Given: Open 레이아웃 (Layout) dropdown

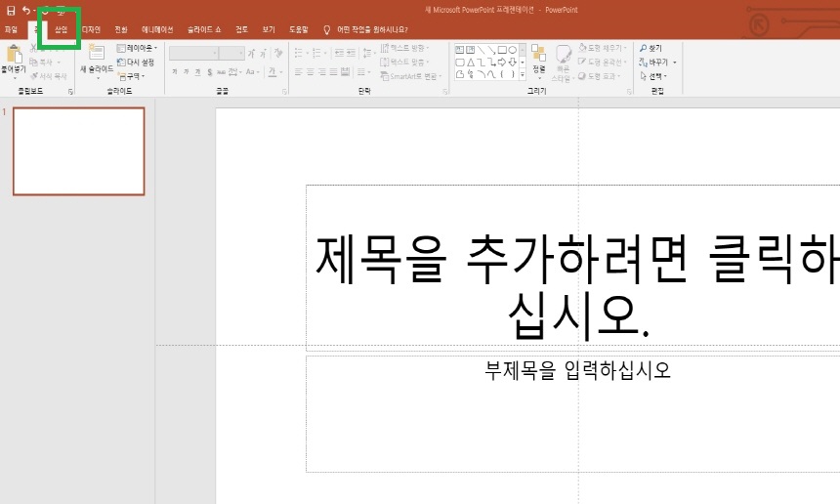Looking at the screenshot, I should tap(137, 48).
